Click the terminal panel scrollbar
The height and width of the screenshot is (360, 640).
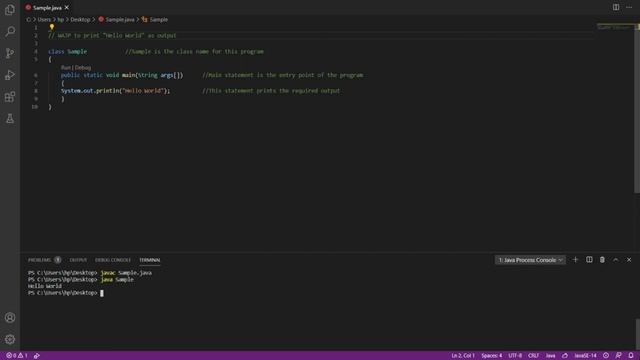(x=637, y=333)
